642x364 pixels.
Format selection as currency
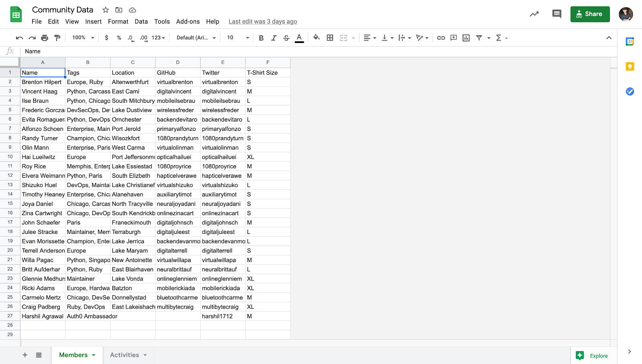click(106, 37)
